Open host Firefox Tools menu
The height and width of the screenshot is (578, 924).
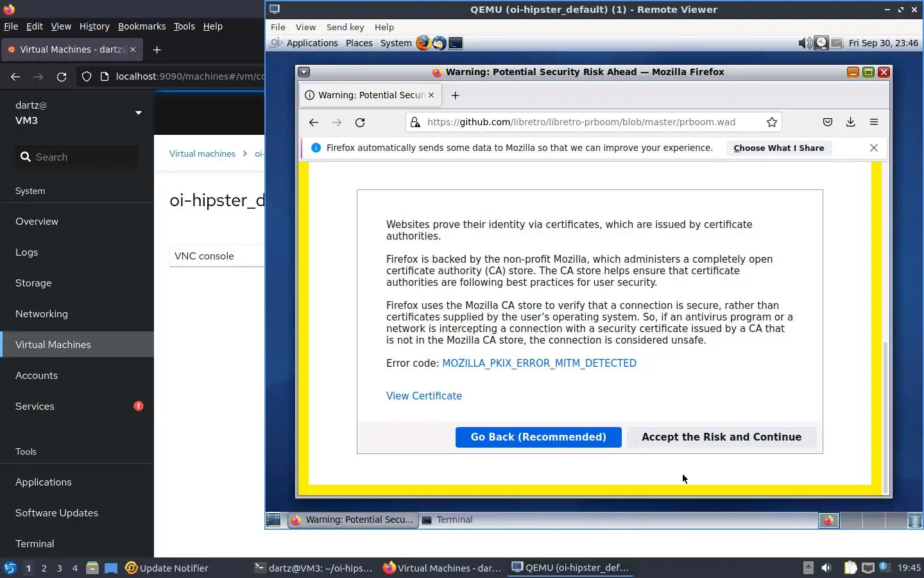[184, 26]
